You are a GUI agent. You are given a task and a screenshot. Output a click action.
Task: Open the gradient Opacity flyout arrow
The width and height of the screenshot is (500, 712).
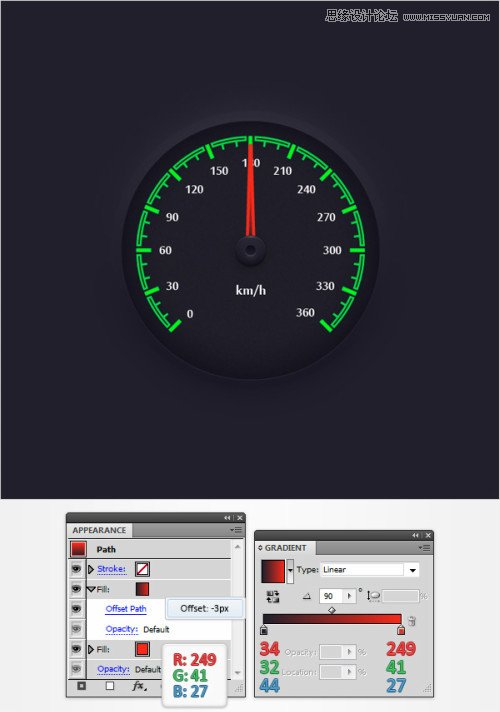tap(349, 652)
